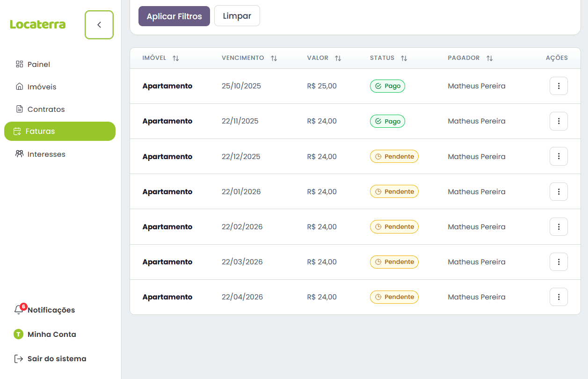Go to Imóveis in the sidebar

[42, 87]
